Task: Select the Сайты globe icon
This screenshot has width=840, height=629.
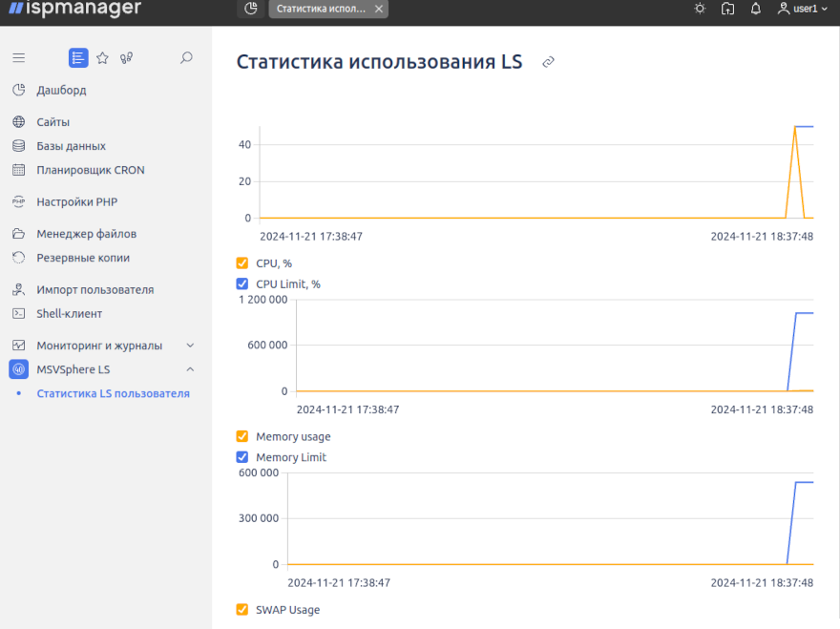Action: [x=17, y=121]
